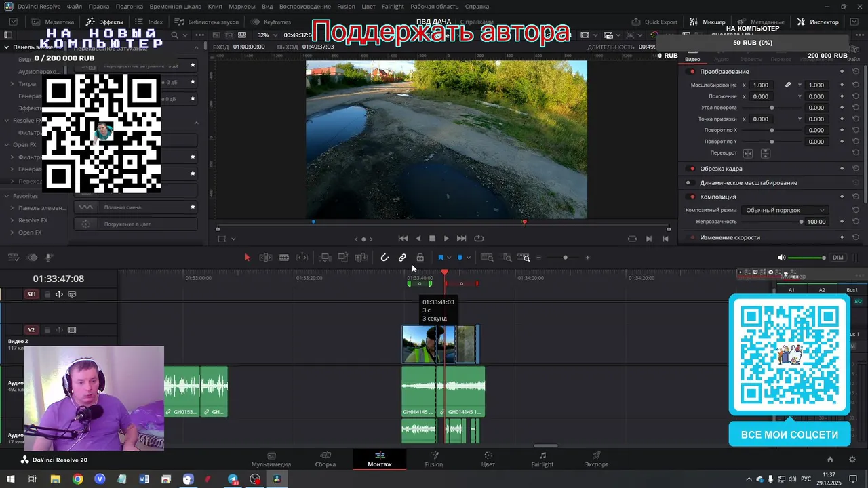Open the Медиатека panel

click(x=52, y=22)
